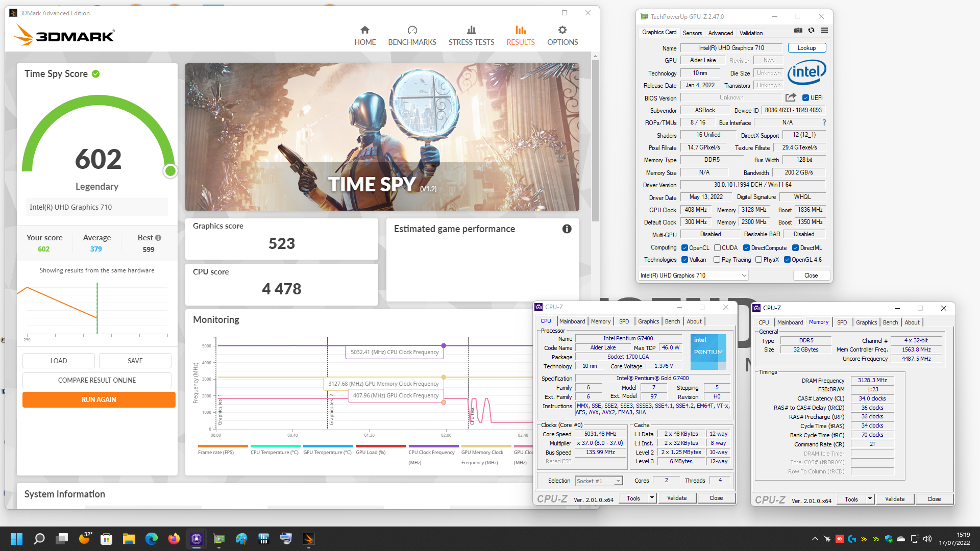Launch Microsoft Edge from taskbar

click(x=152, y=539)
